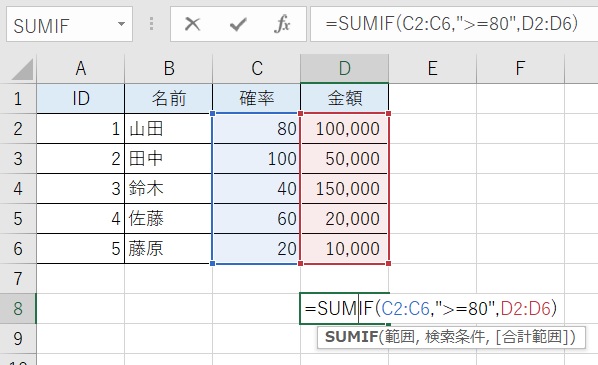598x365 pixels.
Task: Cancel the formula entry with the X icon
Action: click(192, 24)
